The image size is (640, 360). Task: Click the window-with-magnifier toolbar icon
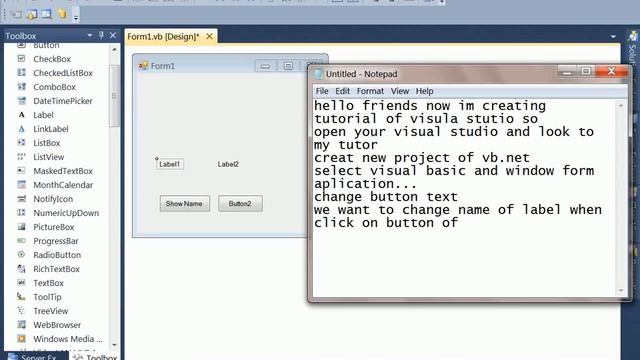(47, 14)
